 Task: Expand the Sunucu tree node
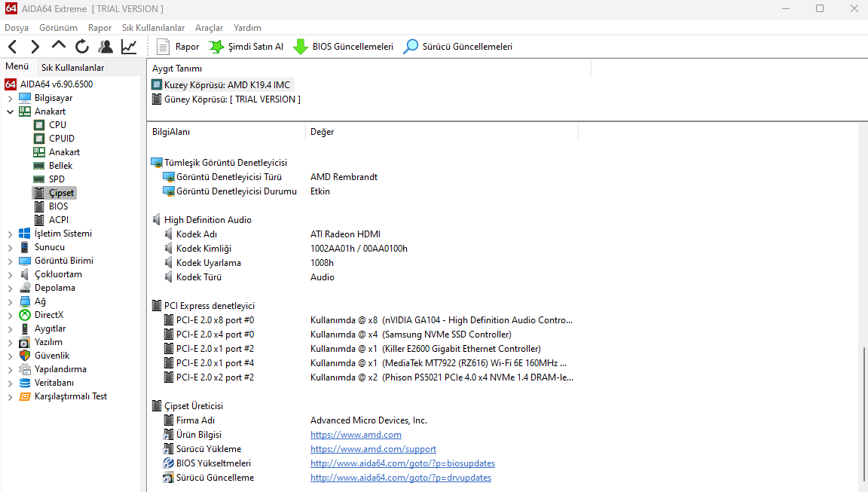[x=10, y=247]
